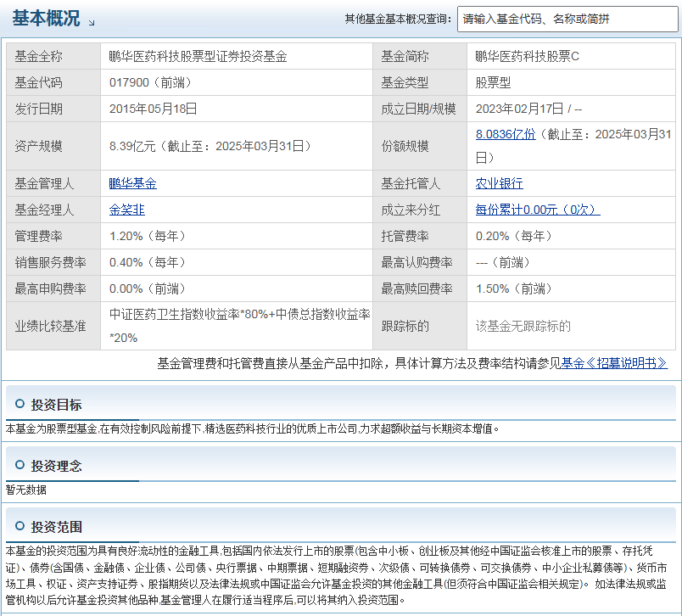The height and width of the screenshot is (616, 682).
Task: Open the 农业银行 custodian link
Action: (500, 183)
